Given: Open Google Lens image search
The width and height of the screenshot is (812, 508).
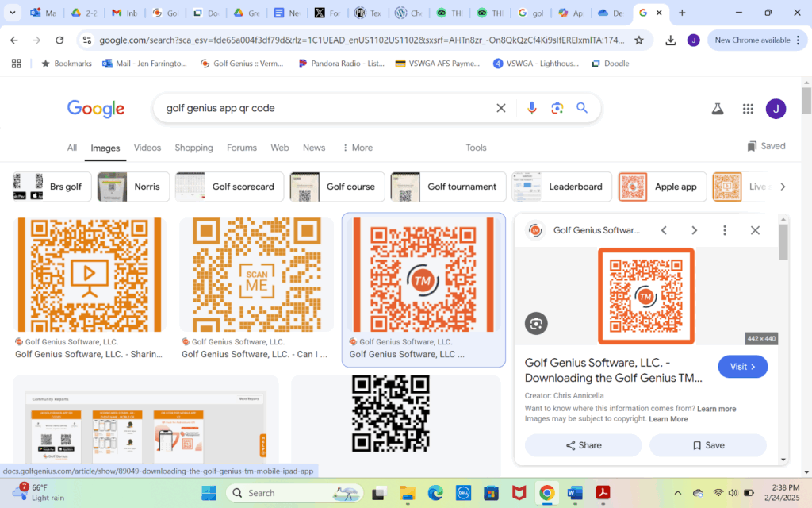Looking at the screenshot, I should point(557,108).
